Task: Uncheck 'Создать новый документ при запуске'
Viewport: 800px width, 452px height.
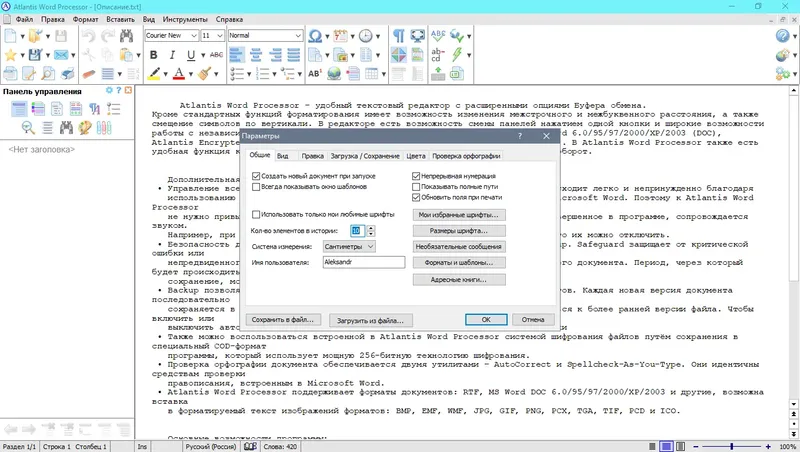Action: coord(256,176)
